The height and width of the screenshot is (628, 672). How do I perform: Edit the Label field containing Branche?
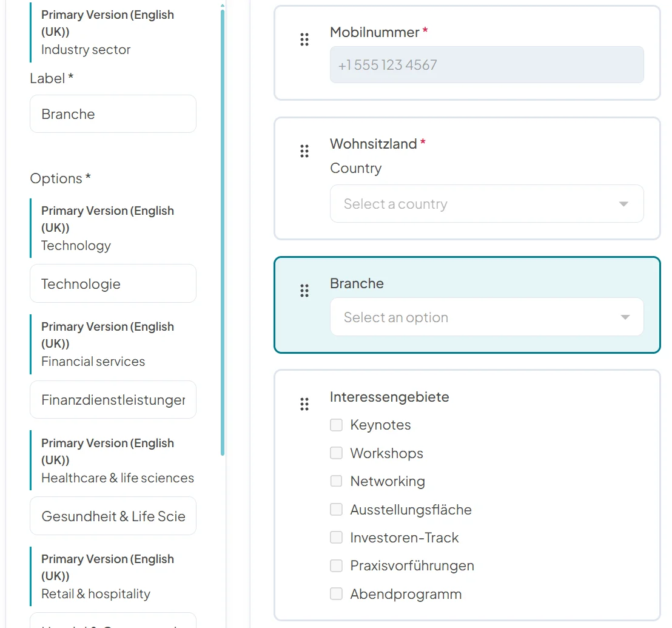coord(113,114)
